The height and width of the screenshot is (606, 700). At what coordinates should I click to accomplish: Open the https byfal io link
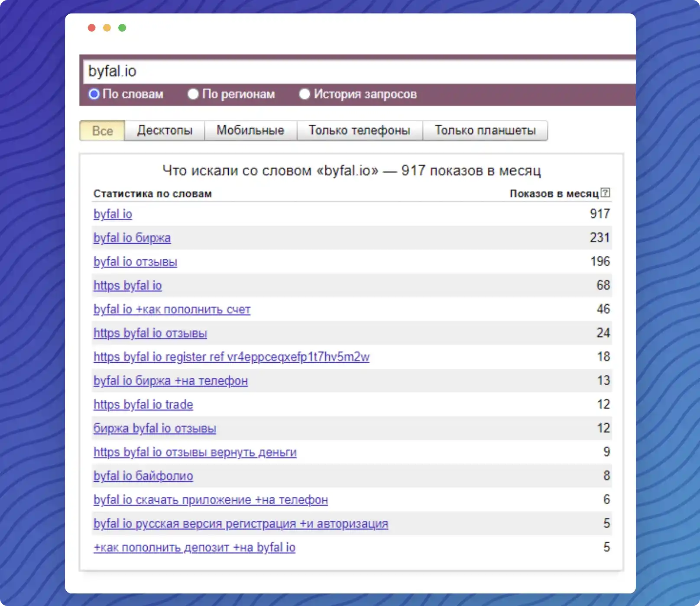pyautogui.click(x=128, y=286)
